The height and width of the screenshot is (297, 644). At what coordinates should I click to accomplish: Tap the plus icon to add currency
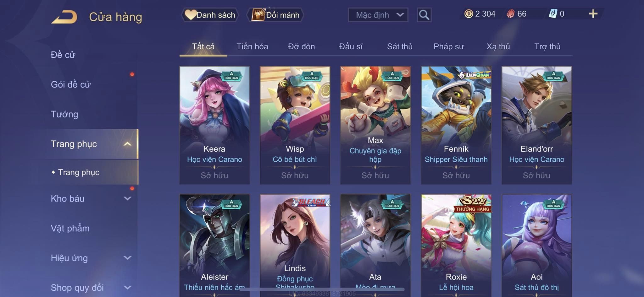pyautogui.click(x=593, y=14)
